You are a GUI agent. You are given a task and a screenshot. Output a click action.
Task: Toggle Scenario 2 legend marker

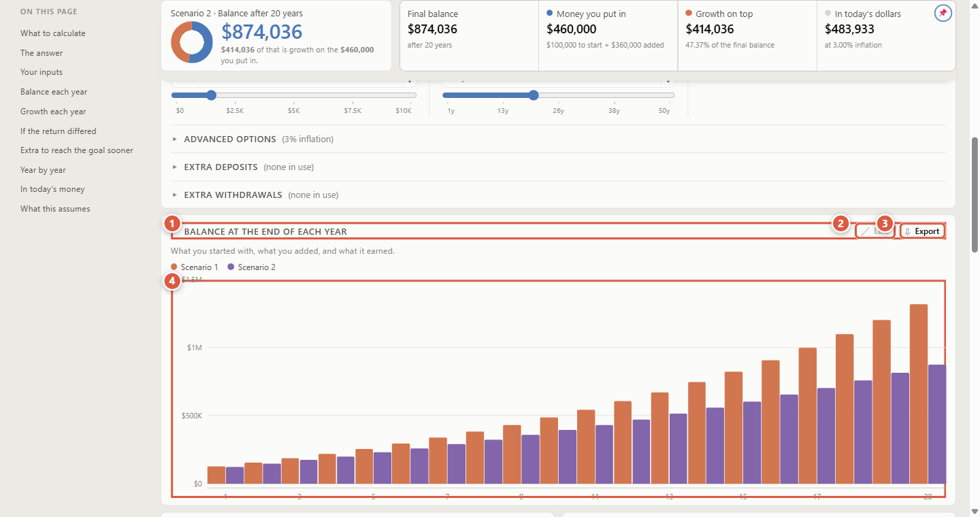point(231,267)
